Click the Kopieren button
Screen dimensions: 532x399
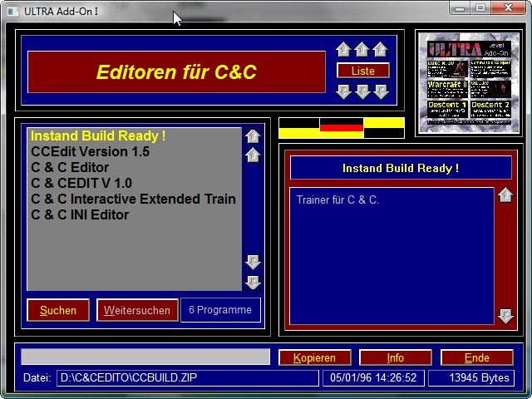[314, 357]
